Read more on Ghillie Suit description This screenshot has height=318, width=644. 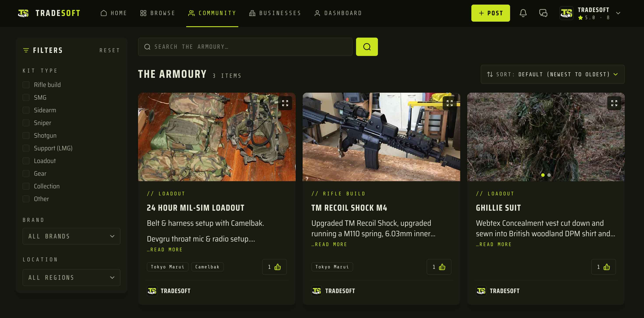point(494,244)
